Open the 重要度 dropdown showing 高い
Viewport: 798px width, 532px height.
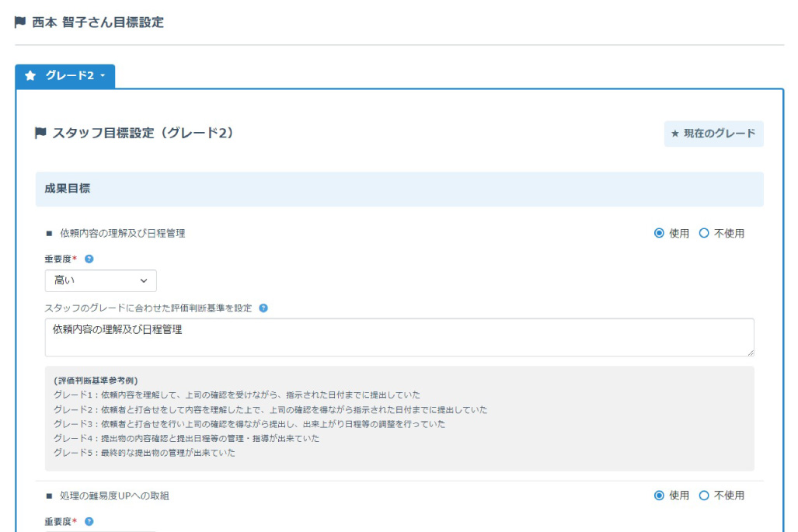point(101,280)
